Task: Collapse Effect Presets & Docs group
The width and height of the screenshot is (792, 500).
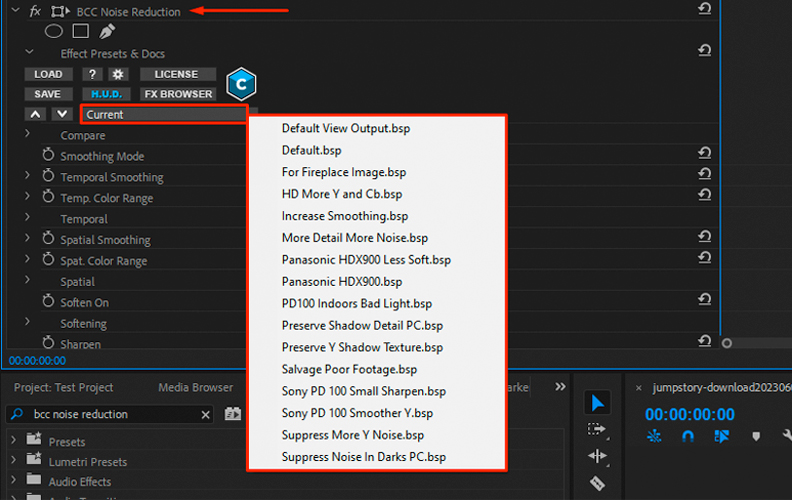Action: pyautogui.click(x=29, y=52)
